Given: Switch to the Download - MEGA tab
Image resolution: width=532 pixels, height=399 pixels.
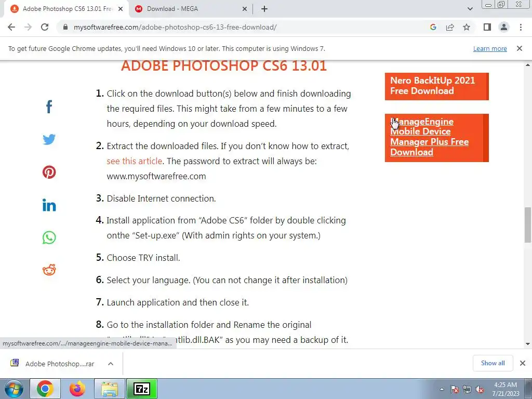Looking at the screenshot, I should (190, 9).
